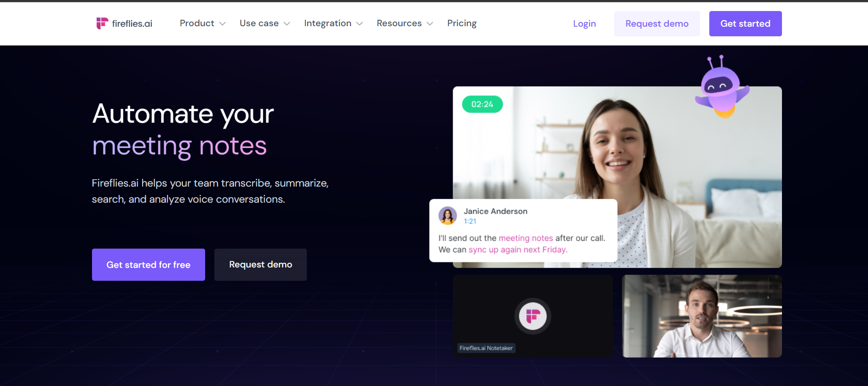Click the 'Automate your' heading
868x386 pixels.
183,114
